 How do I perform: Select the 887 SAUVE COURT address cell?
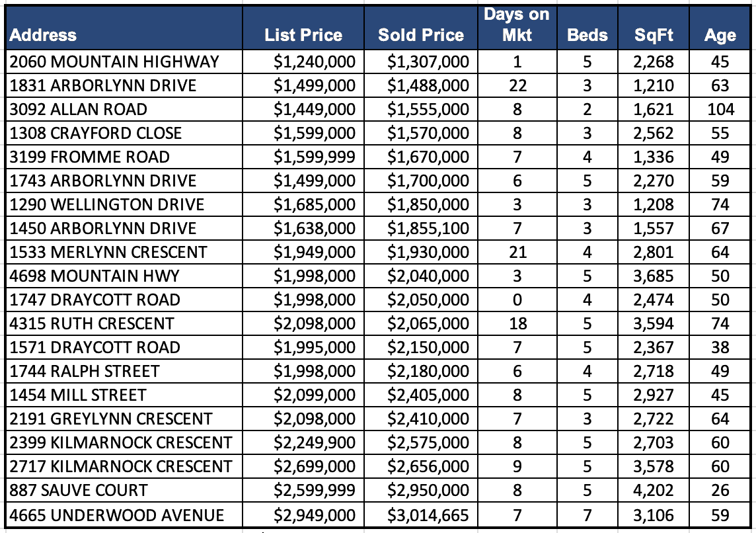click(x=79, y=491)
